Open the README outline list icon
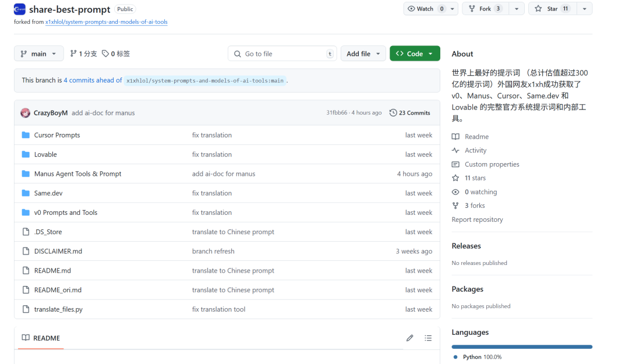The width and height of the screenshot is (629, 364). point(428,338)
